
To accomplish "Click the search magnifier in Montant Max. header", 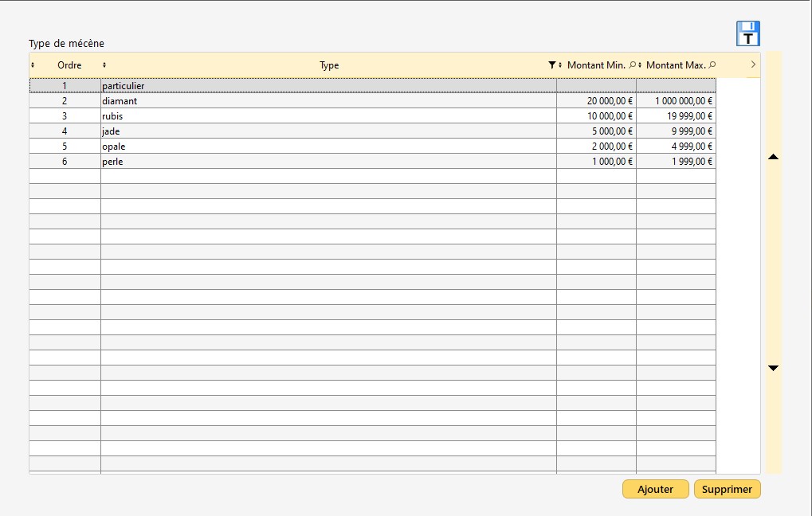I will coord(712,65).
